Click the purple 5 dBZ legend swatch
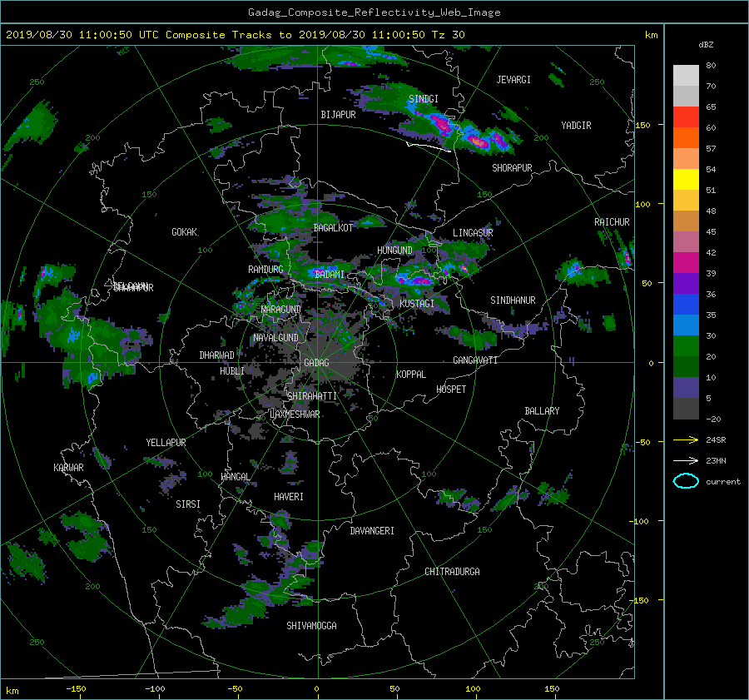The width and height of the screenshot is (749, 700). pyautogui.click(x=686, y=388)
